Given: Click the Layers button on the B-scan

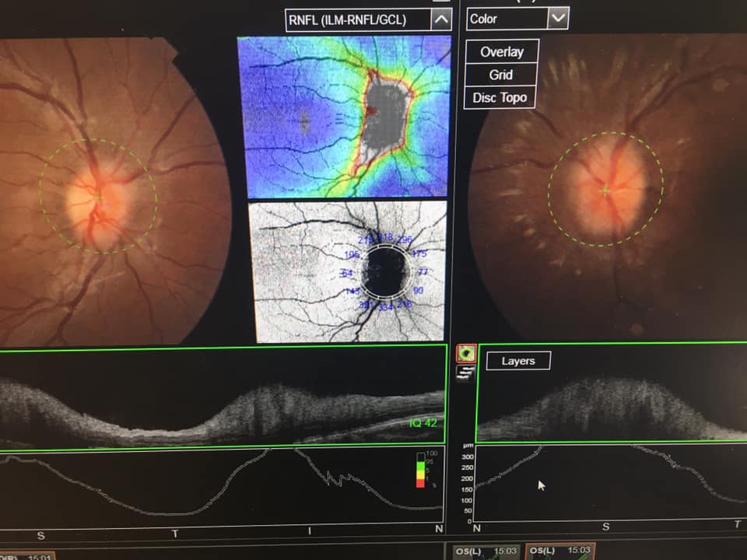Looking at the screenshot, I should pos(518,361).
